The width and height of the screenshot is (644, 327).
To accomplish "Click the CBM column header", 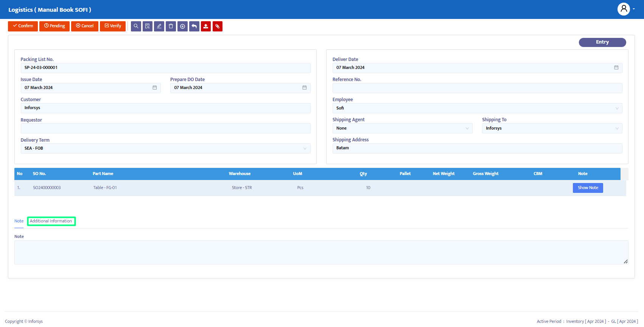I will point(538,174).
